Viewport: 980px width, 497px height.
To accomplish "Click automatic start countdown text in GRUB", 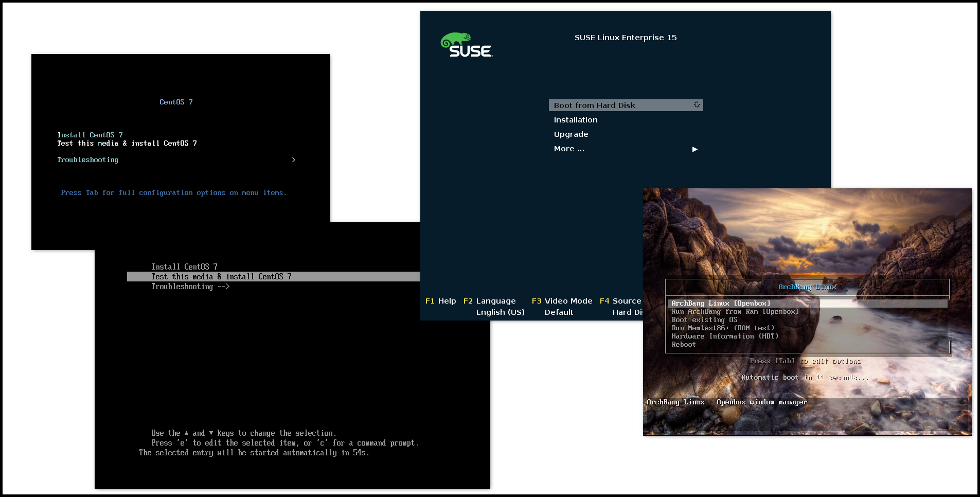I will [254, 453].
